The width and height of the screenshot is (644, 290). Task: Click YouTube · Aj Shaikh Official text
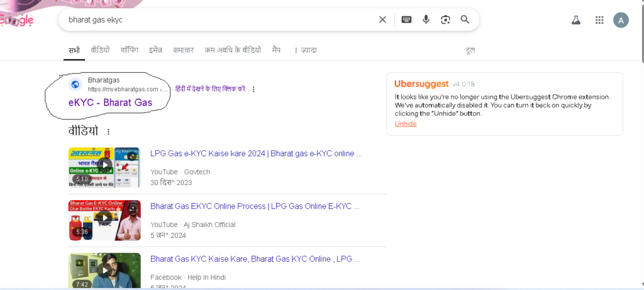click(x=193, y=225)
